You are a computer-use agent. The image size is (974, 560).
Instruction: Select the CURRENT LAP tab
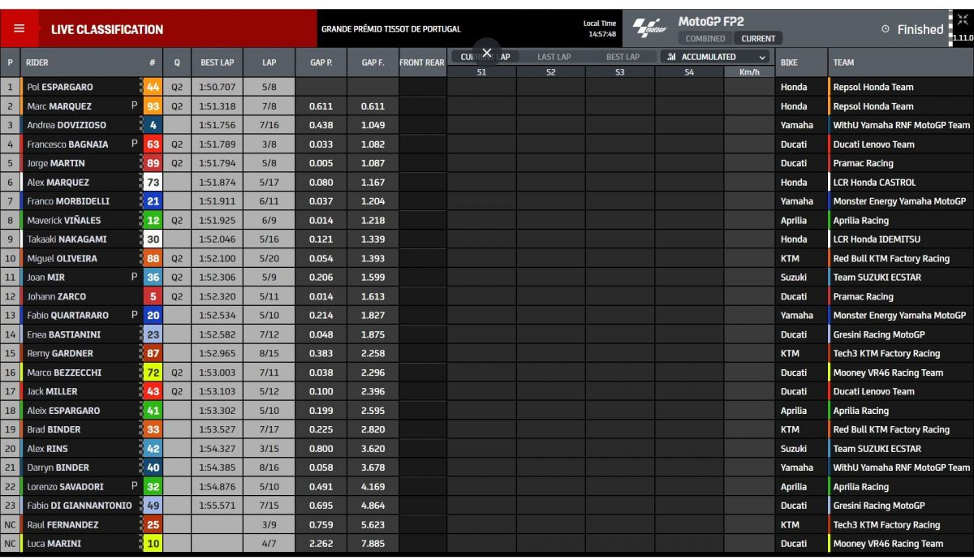click(x=485, y=57)
